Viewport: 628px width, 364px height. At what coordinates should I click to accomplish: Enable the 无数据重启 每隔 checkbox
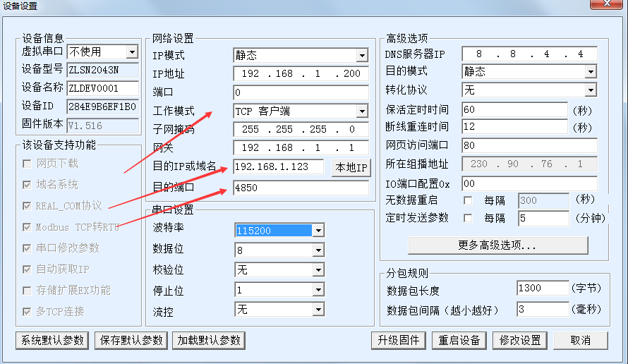(x=467, y=200)
